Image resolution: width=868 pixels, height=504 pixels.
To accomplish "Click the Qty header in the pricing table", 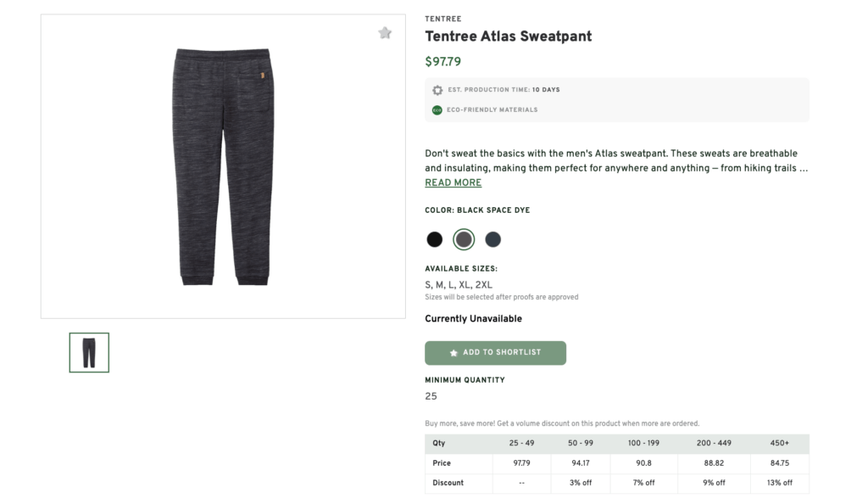I will coord(437,443).
